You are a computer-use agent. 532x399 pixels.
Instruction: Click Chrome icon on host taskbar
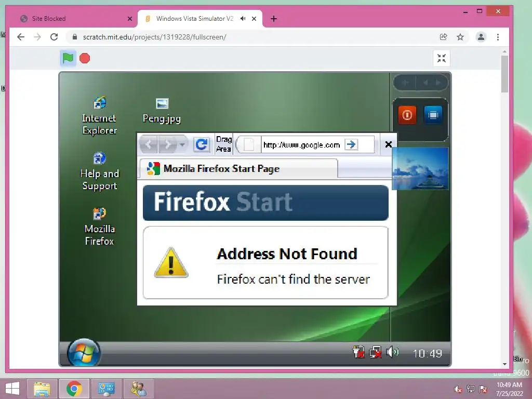coord(74,389)
